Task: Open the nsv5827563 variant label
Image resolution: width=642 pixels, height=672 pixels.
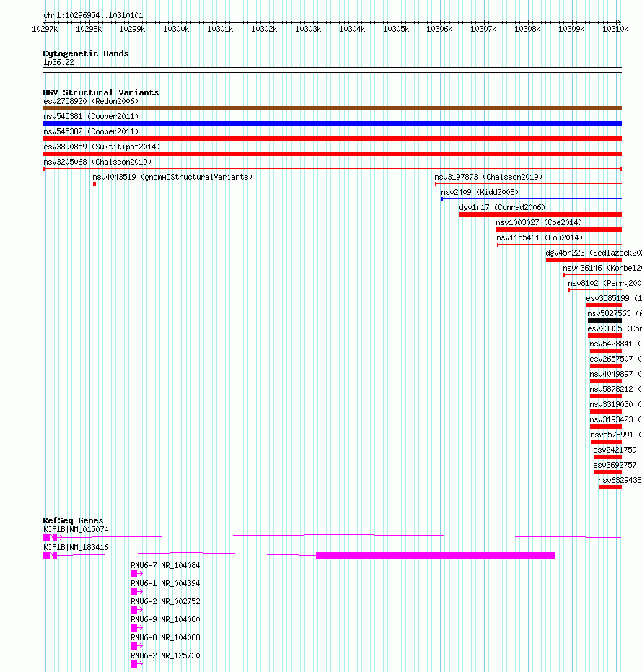Action: 615,313
